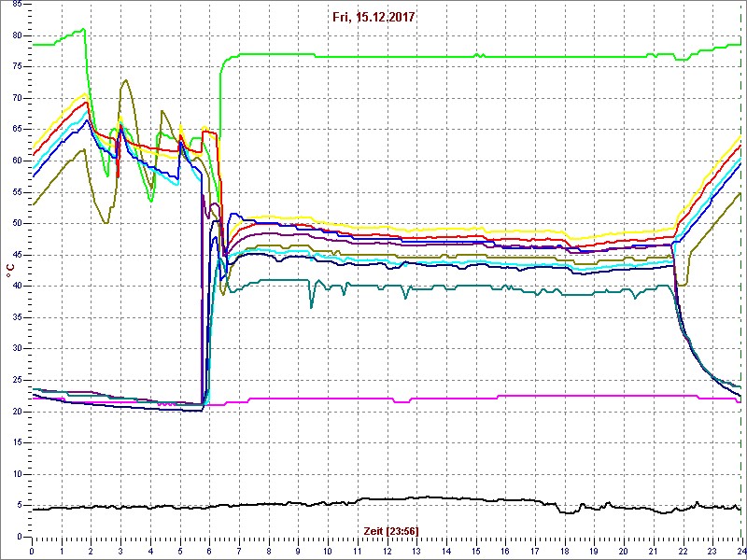The width and height of the screenshot is (747, 560).
Task: Click the 55 value on temperature axis
Action: [17, 192]
